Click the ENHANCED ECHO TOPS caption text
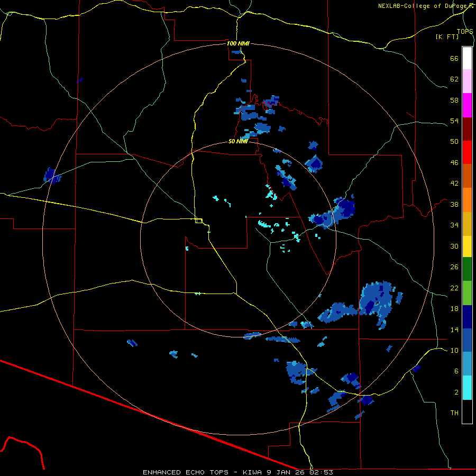 186,472
